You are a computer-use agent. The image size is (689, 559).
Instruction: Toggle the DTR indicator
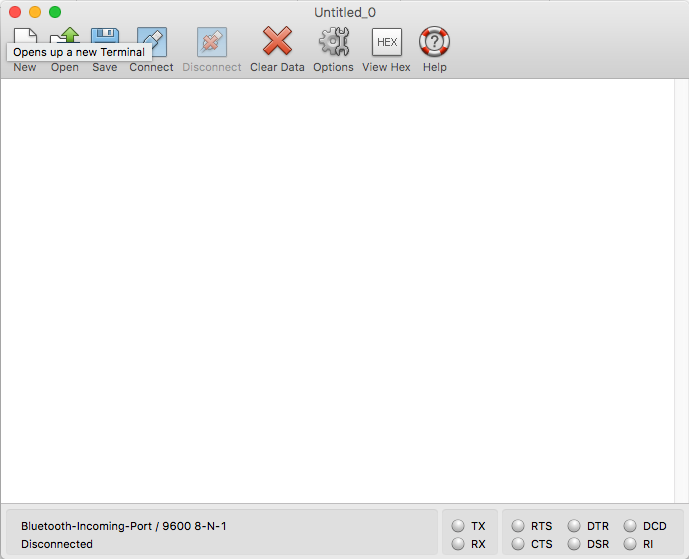pyautogui.click(x=574, y=526)
